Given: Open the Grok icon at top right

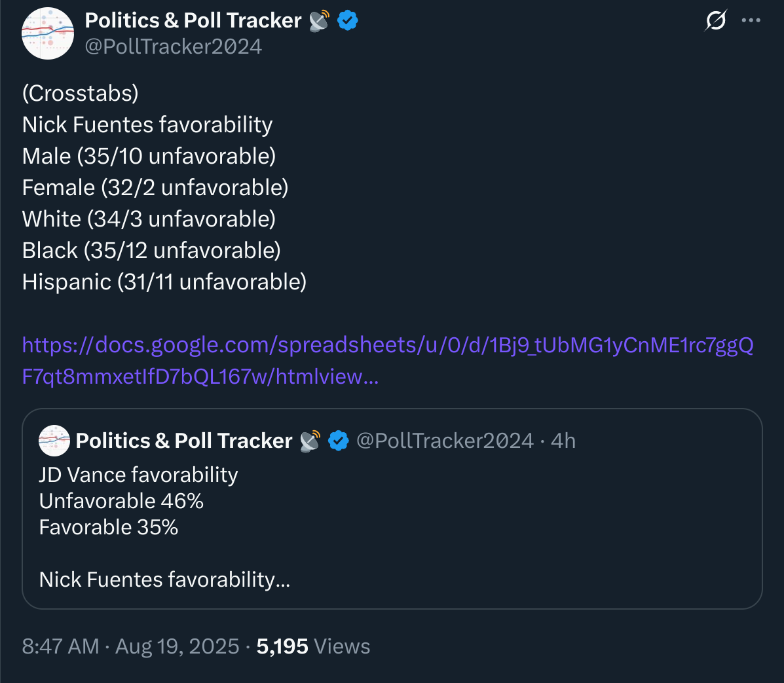Looking at the screenshot, I should (x=715, y=20).
